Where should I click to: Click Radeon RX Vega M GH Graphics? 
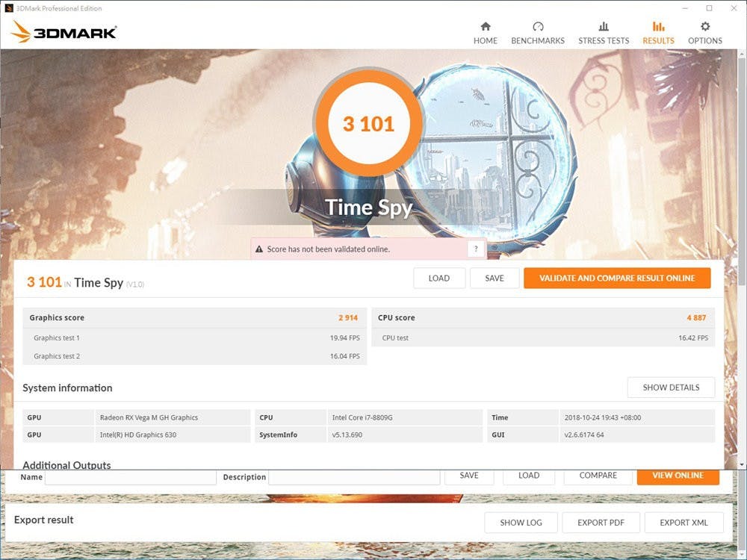pos(149,417)
